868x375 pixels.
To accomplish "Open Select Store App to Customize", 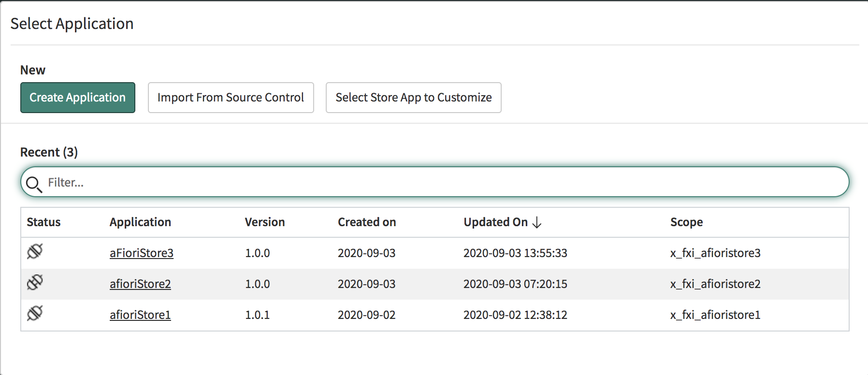I will click(x=413, y=98).
